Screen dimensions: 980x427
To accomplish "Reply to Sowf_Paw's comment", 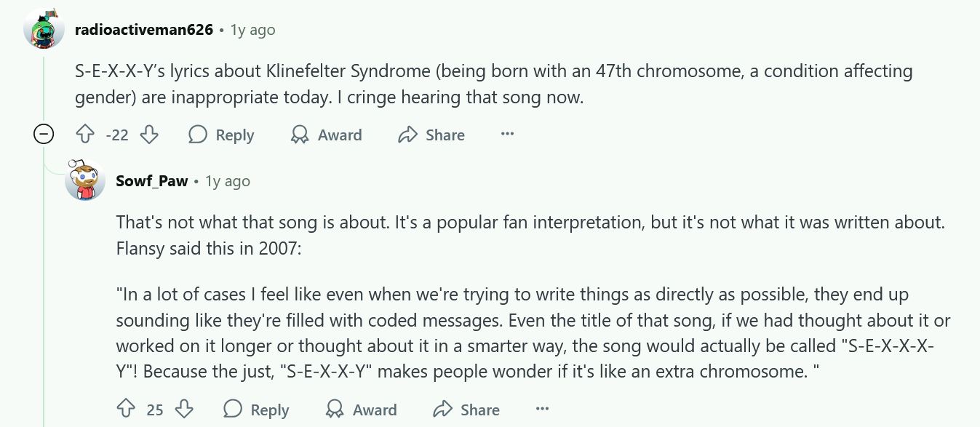I will [x=256, y=409].
